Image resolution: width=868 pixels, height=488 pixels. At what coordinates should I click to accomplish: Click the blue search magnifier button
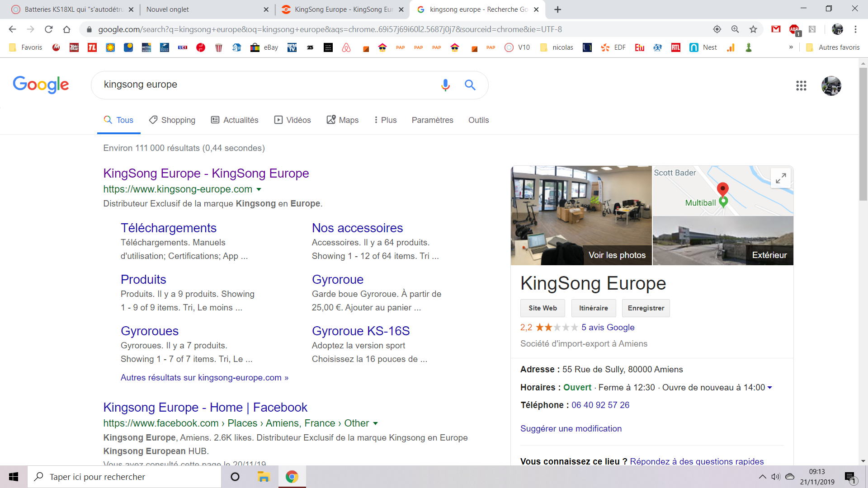470,85
